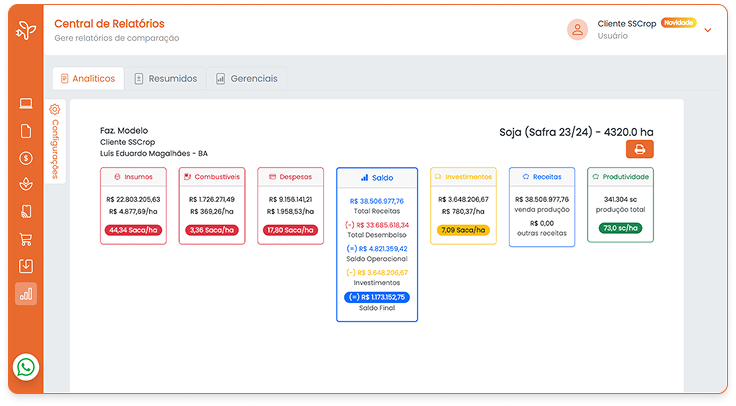Screen dimensions: 736x406
Task: Open the Gerenciais tab
Action: 246,78
